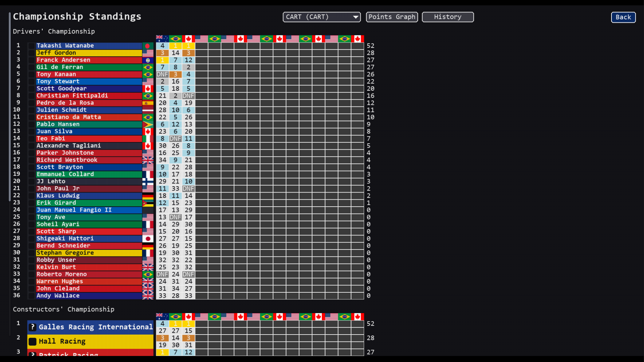644x362 pixels.
Task: Click Shigeaki Hattori's Japan flag
Action: 148,239
